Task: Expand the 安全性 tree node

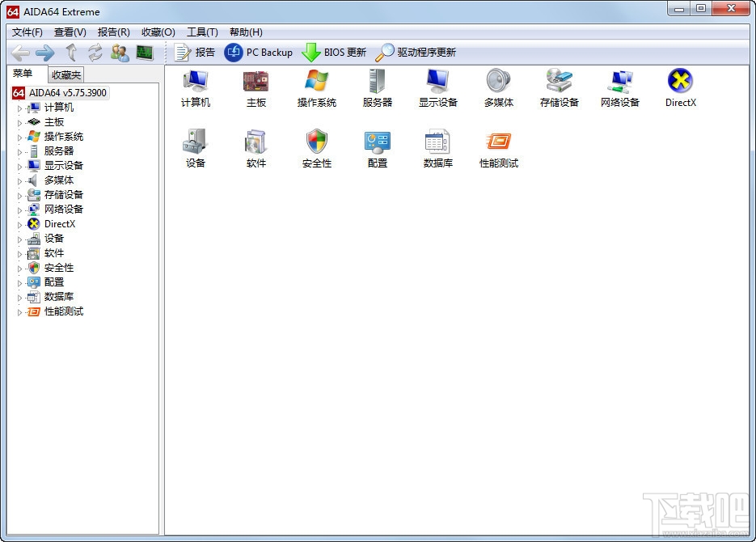Action: coord(19,269)
